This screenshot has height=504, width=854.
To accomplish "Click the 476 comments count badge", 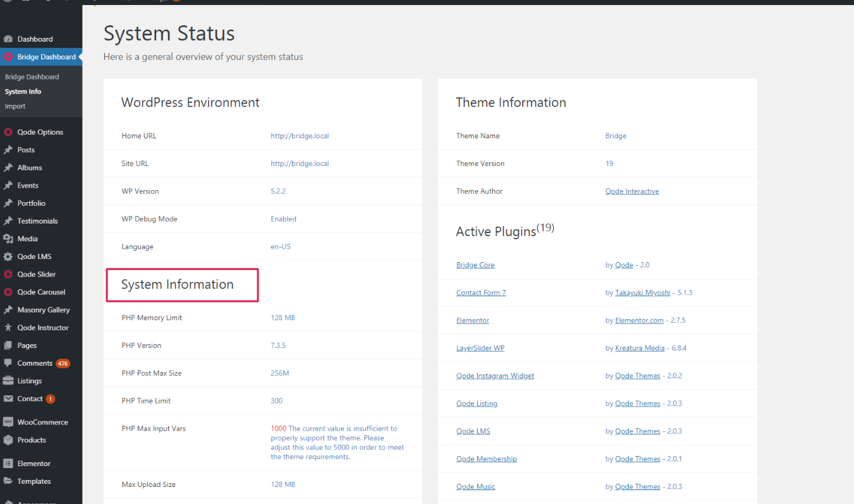I will [x=63, y=364].
